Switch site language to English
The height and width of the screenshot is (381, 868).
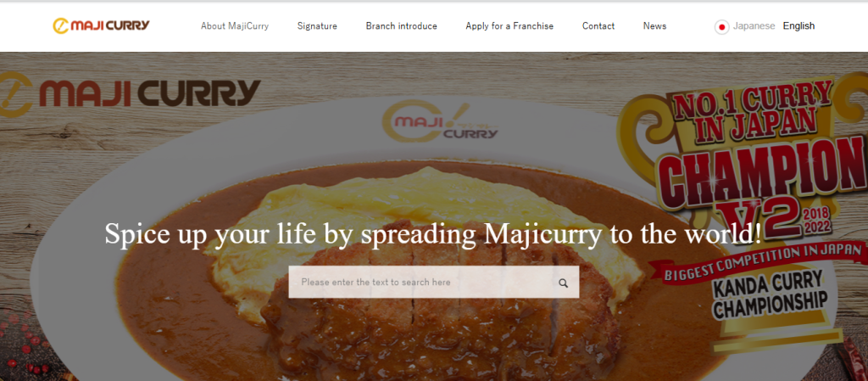tap(798, 26)
